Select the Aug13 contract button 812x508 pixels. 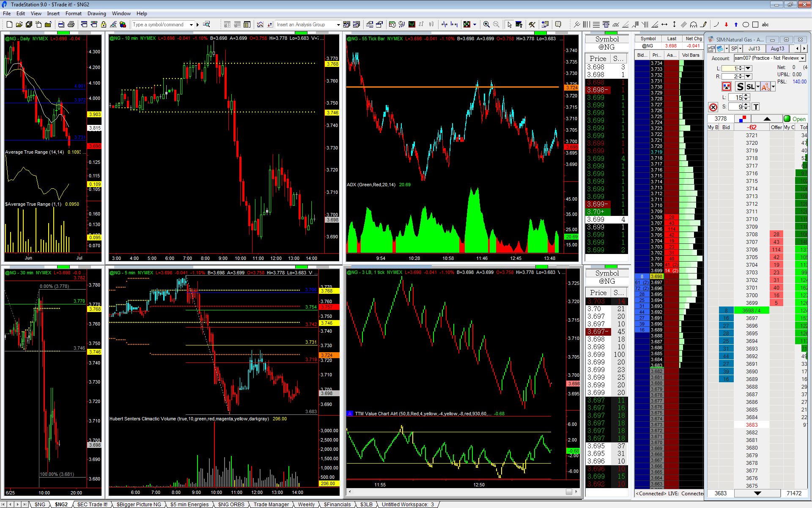tap(777, 49)
